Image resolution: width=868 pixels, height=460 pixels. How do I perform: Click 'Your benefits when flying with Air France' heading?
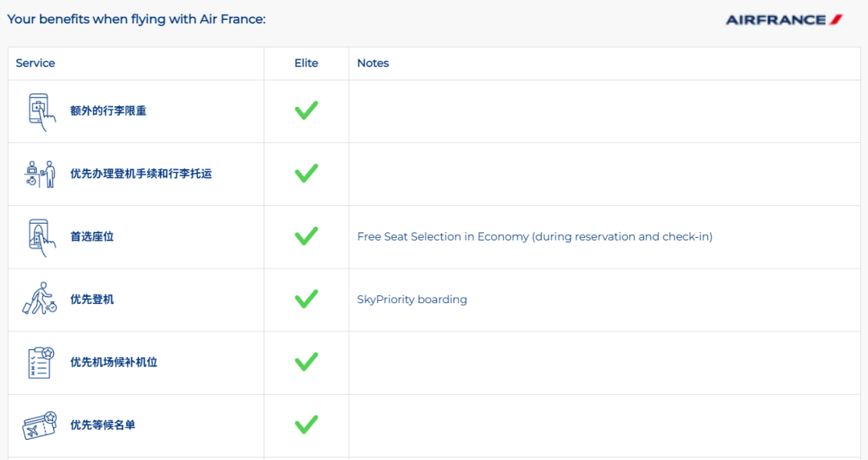tap(137, 19)
